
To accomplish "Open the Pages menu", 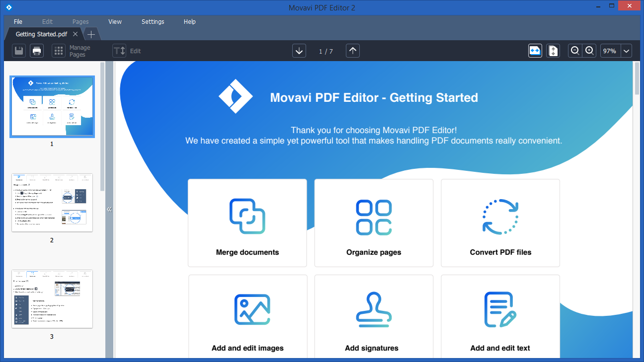I will coord(80,22).
